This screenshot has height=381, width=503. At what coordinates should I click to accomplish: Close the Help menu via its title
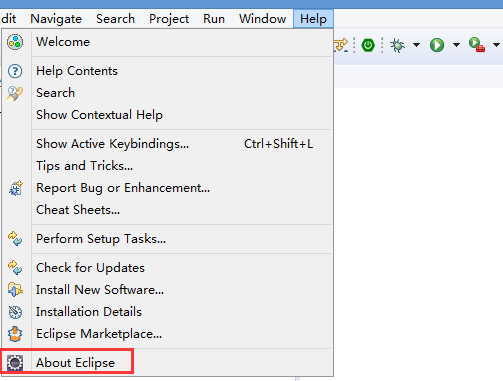[x=313, y=19]
